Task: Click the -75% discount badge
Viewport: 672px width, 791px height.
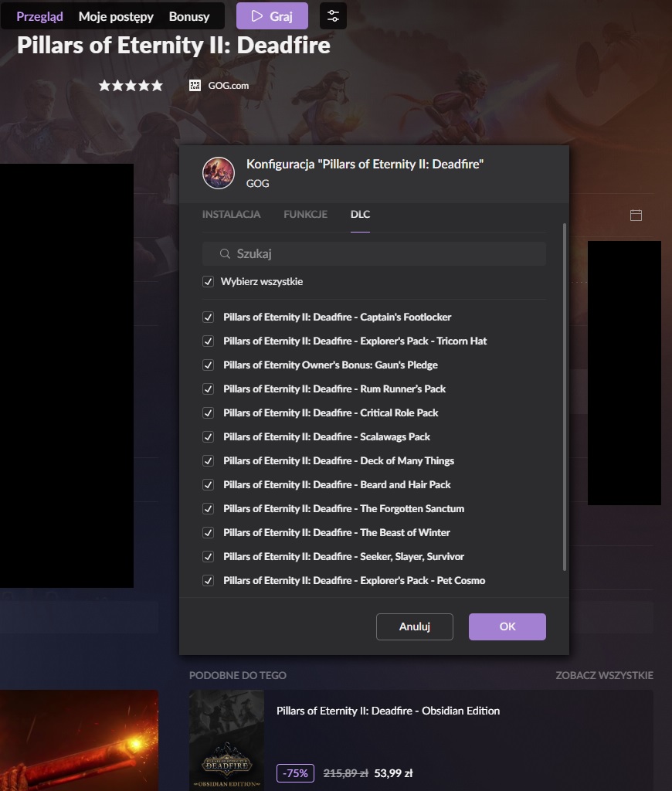Action: pyautogui.click(x=296, y=773)
